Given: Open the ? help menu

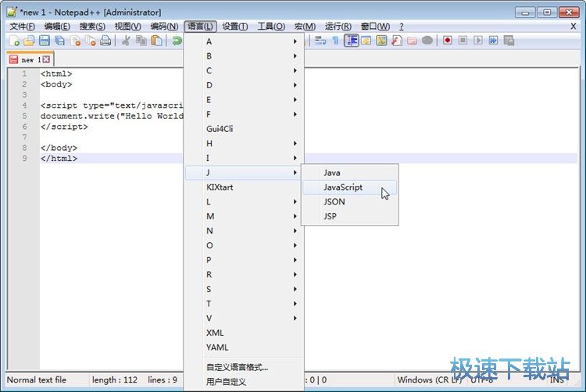Looking at the screenshot, I should (x=402, y=27).
